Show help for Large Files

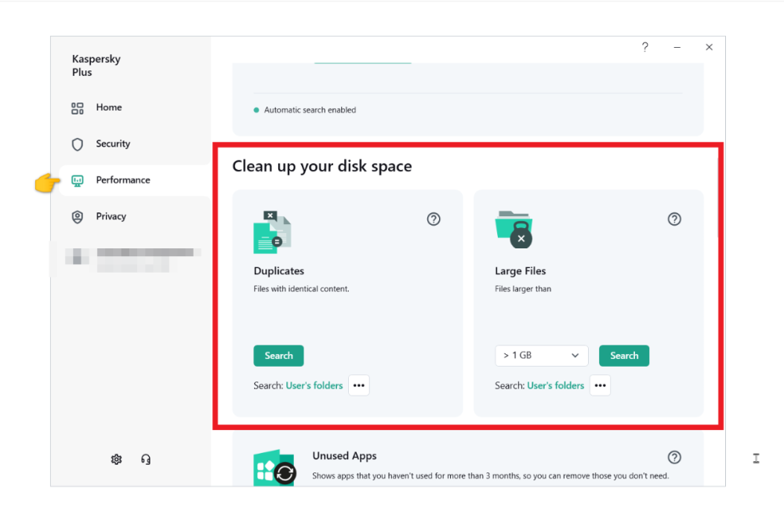tap(674, 219)
